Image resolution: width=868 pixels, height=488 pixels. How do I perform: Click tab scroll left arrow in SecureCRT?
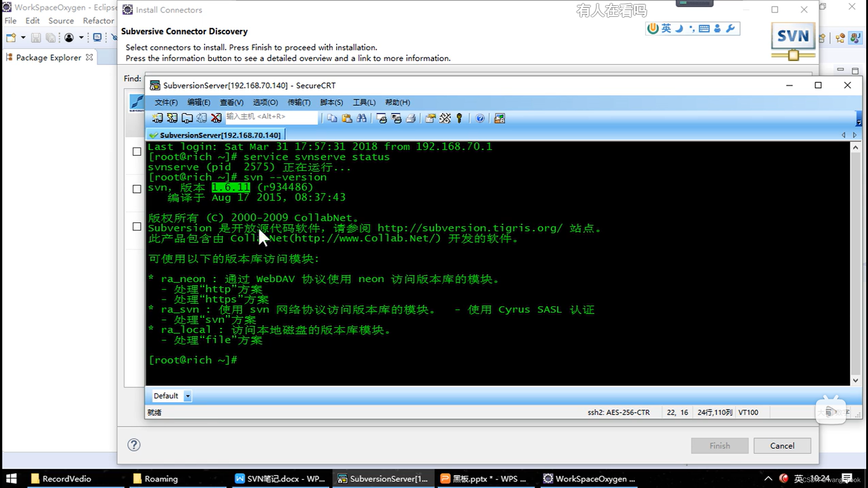click(844, 135)
